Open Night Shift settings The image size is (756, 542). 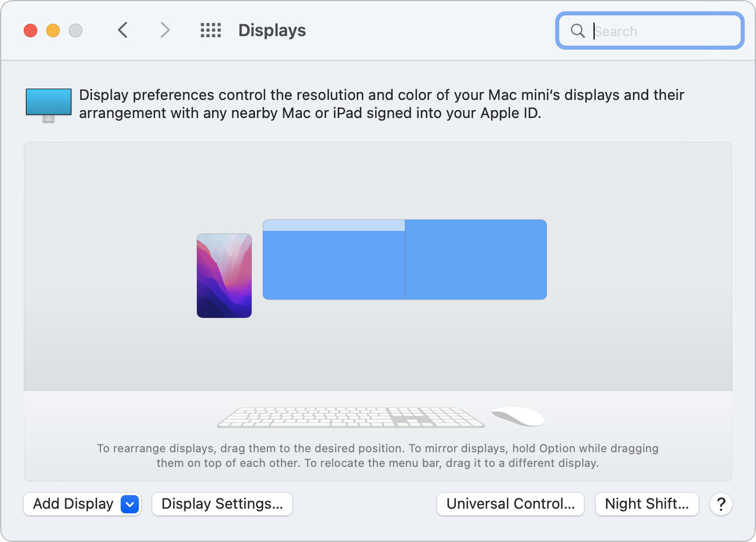pos(647,504)
